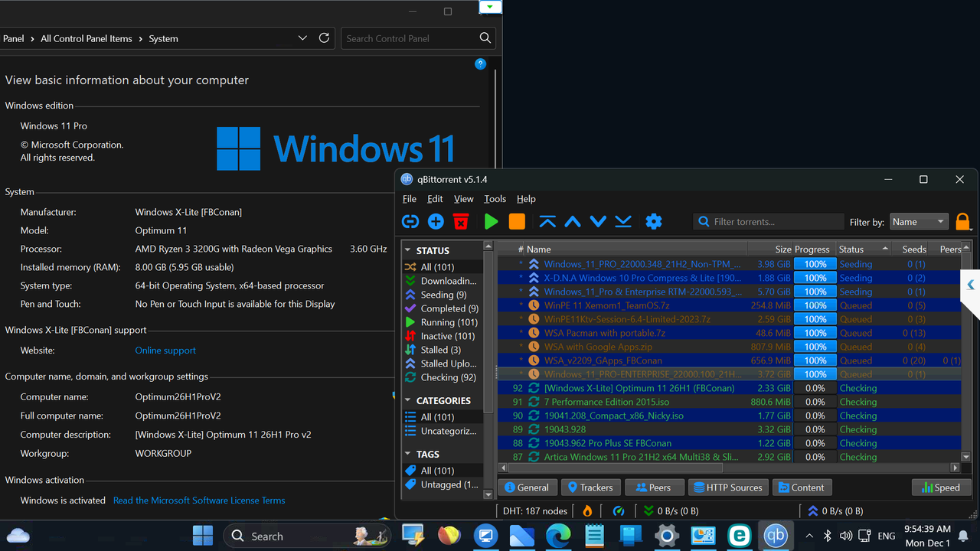Screen dimensions: 980x551
Task: Click progress bar of WinPE 11 Xemom1 torrent
Action: point(815,305)
